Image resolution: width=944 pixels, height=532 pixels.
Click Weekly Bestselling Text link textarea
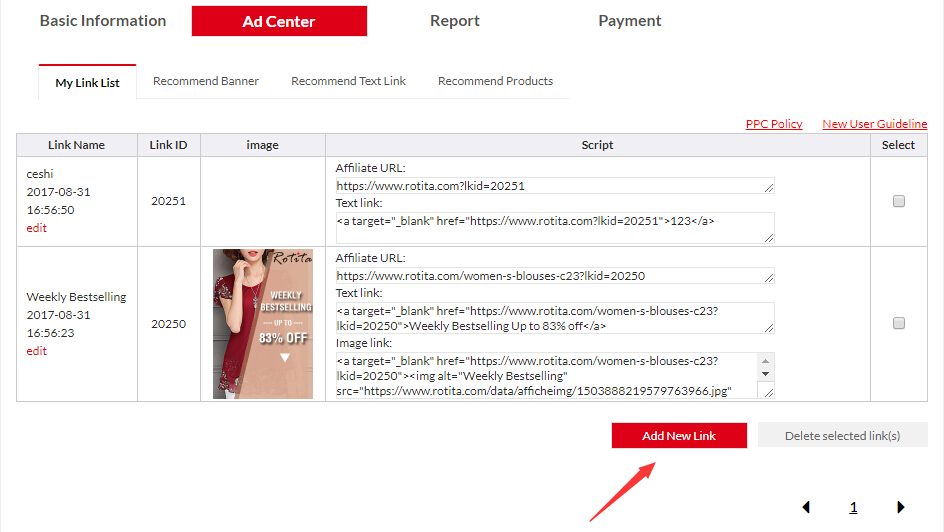click(x=554, y=318)
